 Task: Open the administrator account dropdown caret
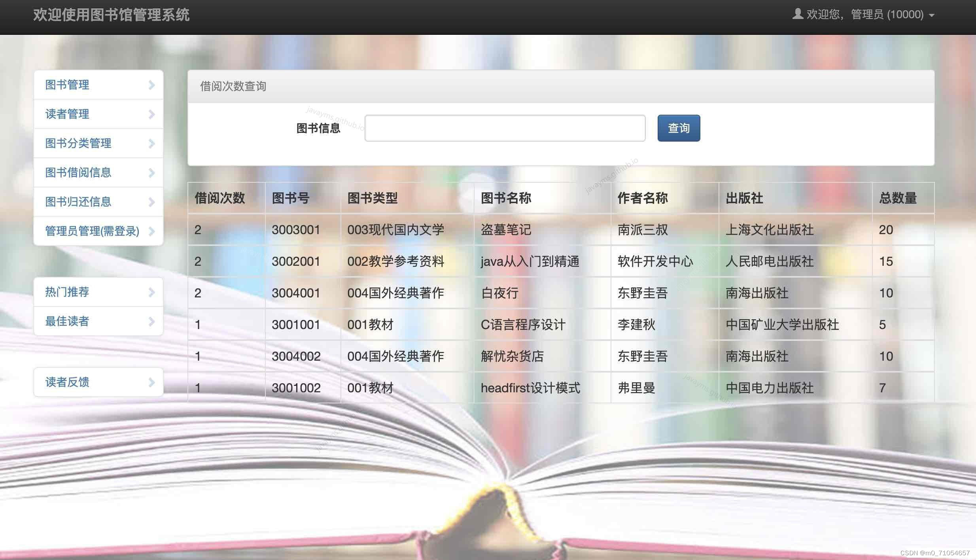(931, 15)
